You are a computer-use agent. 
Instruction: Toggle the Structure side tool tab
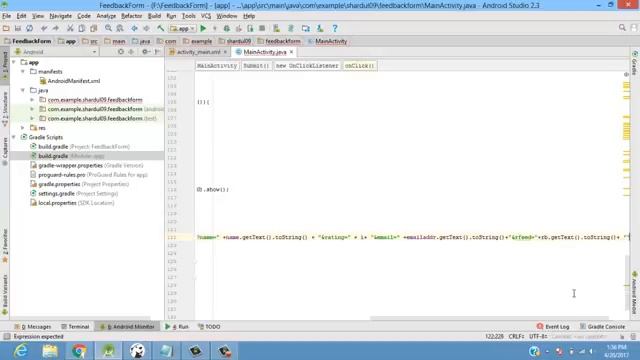(x=5, y=108)
